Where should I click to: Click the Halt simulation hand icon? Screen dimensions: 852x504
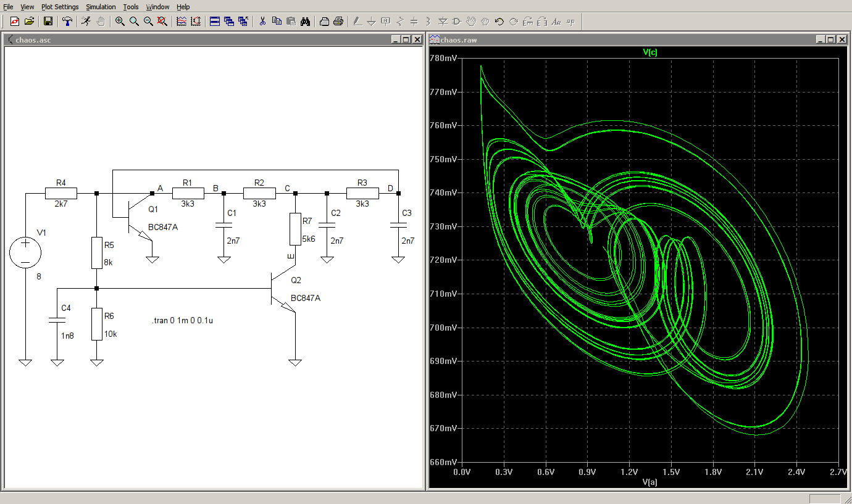101,21
